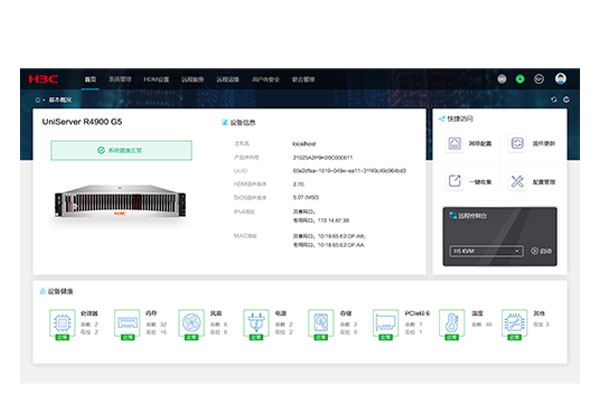Click the hostname value localhost
This screenshot has width=600, height=400.
coord(304,144)
